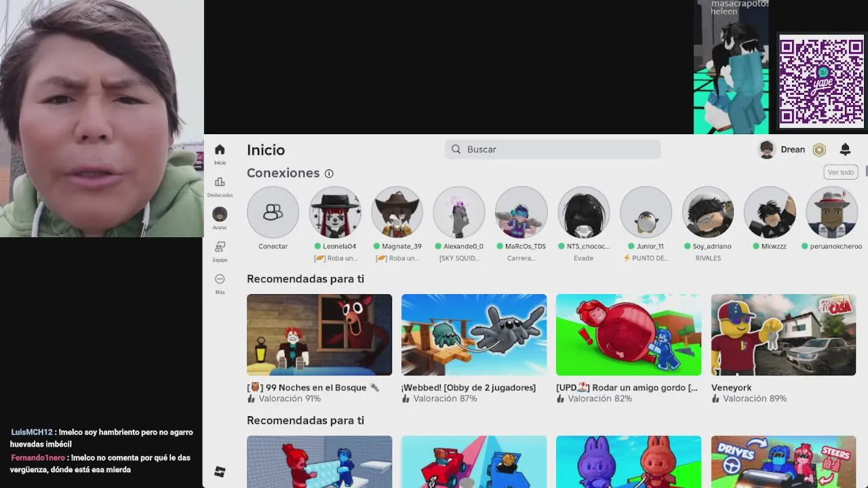Open Magnate_39's avatar
This screenshot has width=868, height=488.
pos(397,212)
